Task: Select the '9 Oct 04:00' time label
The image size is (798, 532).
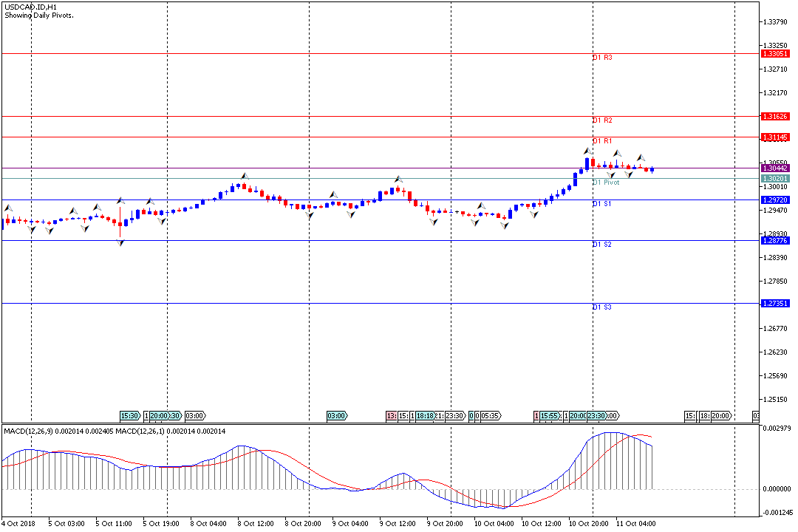Action: pyautogui.click(x=350, y=523)
